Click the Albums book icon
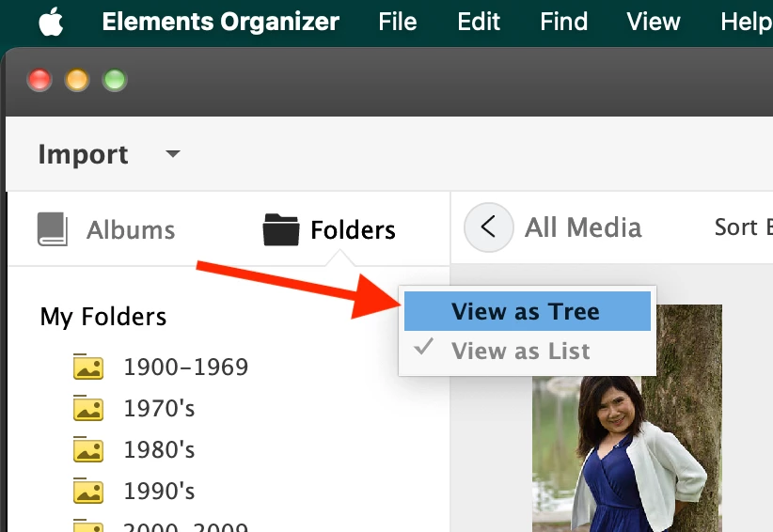The width and height of the screenshot is (773, 532). 53,229
